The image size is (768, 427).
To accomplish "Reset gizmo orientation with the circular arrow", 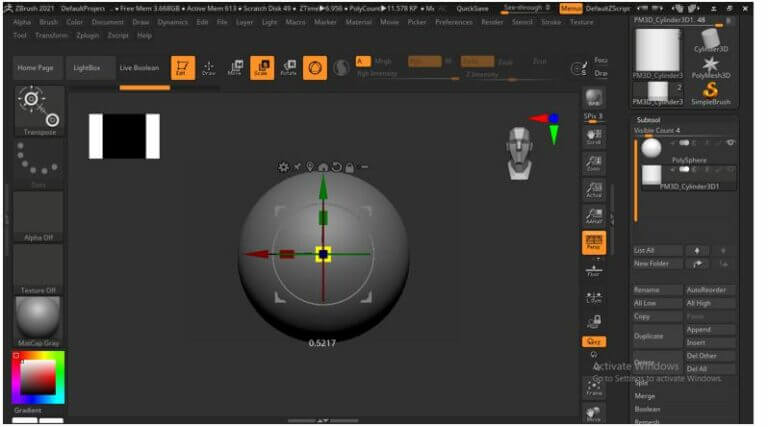I will tap(336, 167).
